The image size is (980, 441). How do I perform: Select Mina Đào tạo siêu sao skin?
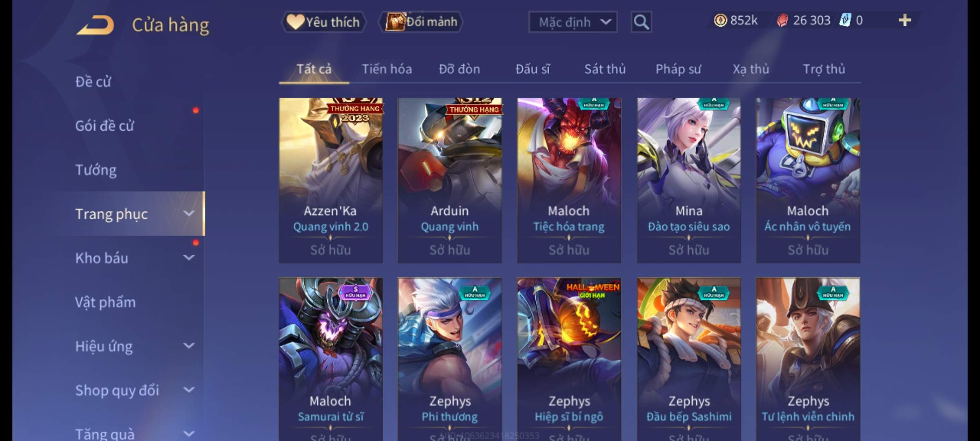coord(689,180)
